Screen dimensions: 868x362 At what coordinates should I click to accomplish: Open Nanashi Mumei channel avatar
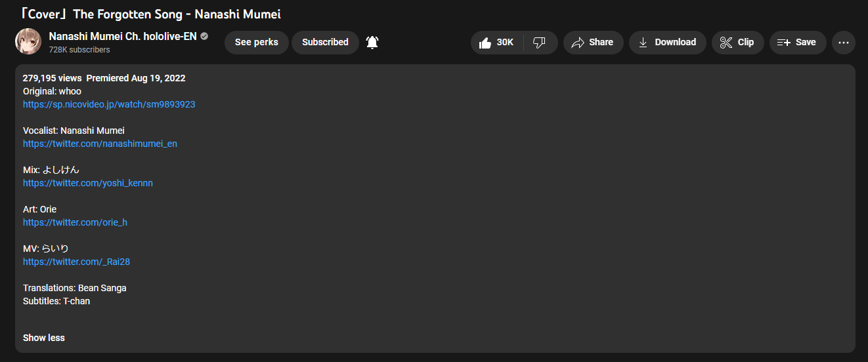(28, 42)
